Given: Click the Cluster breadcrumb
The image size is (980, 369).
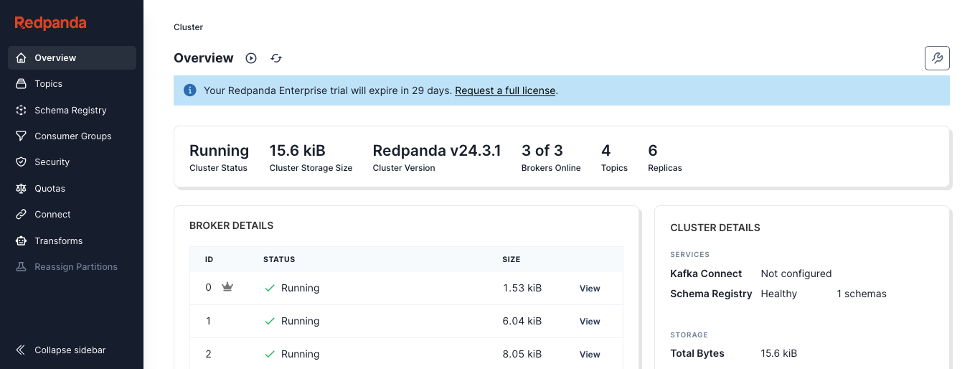Looking at the screenshot, I should click(188, 27).
